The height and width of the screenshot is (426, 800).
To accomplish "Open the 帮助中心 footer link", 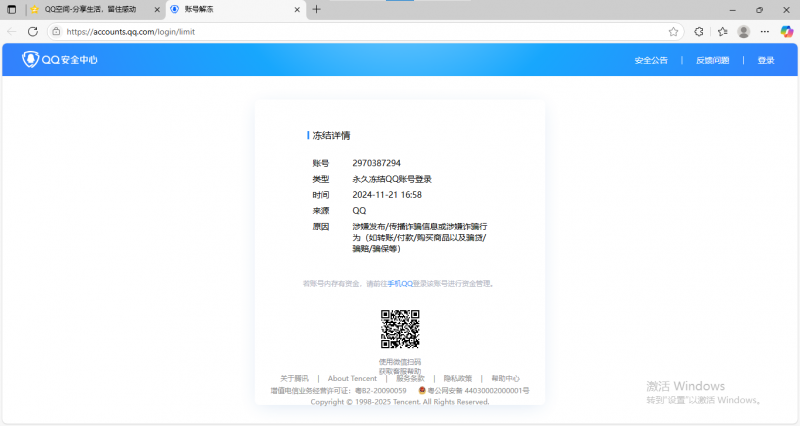I will [x=505, y=379].
